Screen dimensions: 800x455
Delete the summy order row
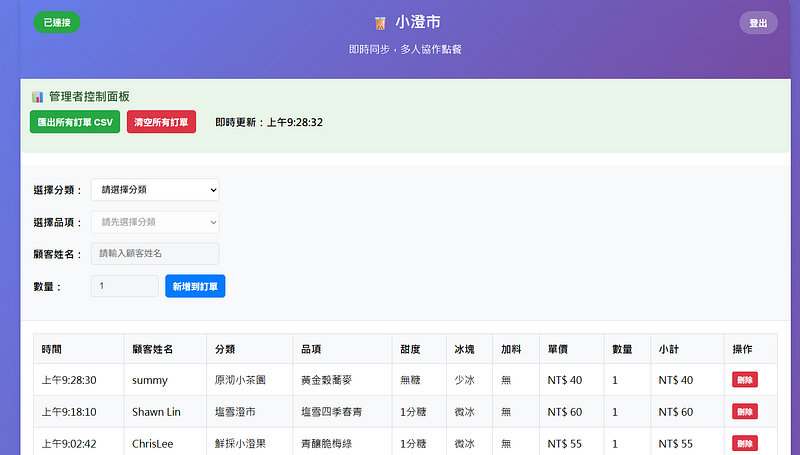(x=745, y=380)
